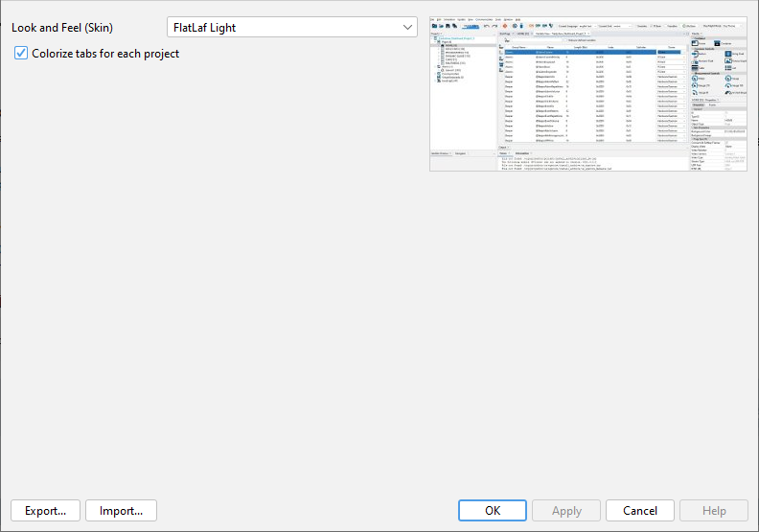The width and height of the screenshot is (759, 532).
Task: Click the Export... button
Action: 45,511
